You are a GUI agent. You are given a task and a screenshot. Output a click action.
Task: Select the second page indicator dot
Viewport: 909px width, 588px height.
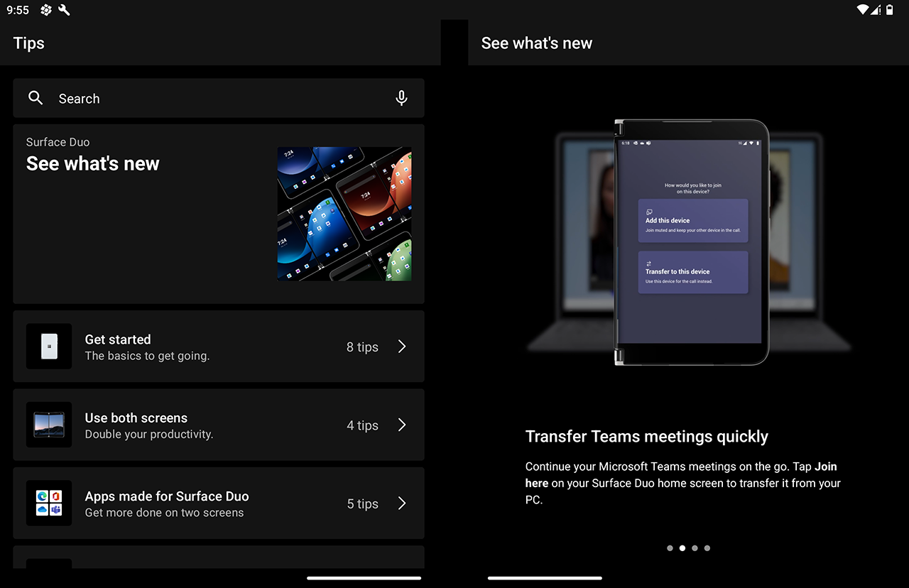682,548
